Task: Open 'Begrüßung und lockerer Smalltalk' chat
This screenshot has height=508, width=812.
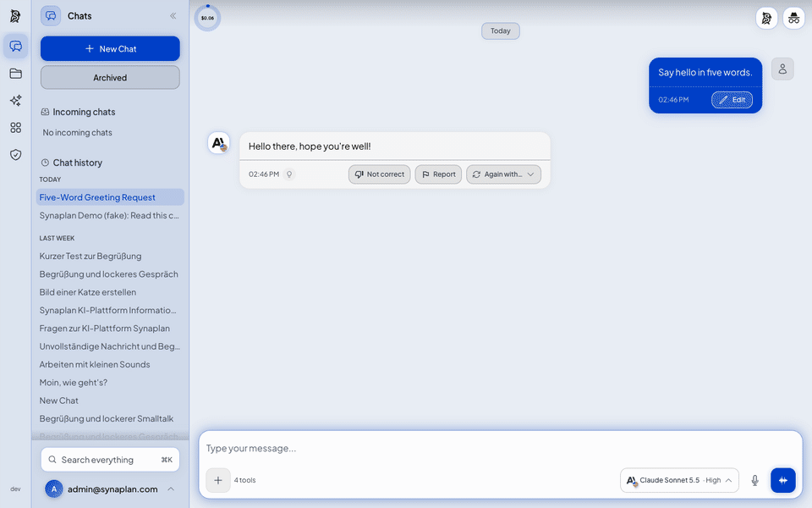Action: pos(110,418)
